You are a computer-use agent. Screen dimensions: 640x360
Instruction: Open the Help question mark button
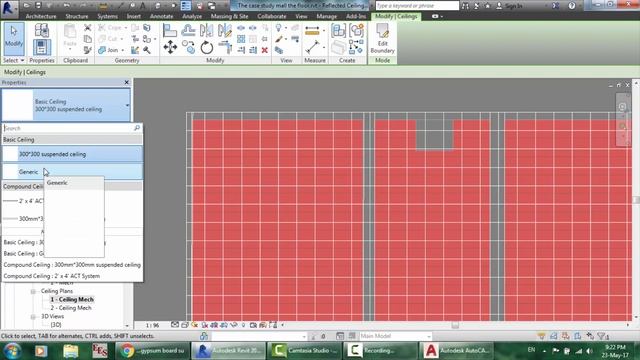point(572,6)
